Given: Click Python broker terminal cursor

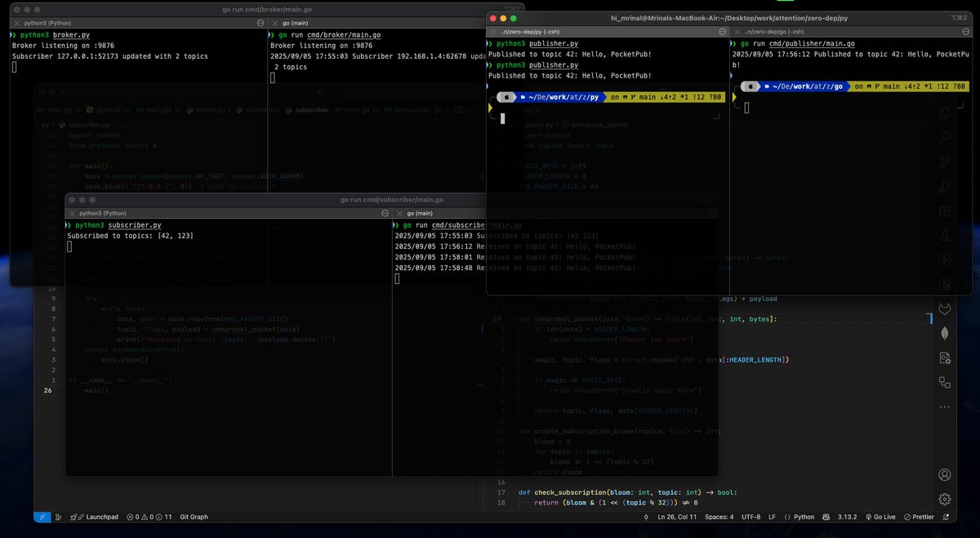Looking at the screenshot, I should pos(14,67).
